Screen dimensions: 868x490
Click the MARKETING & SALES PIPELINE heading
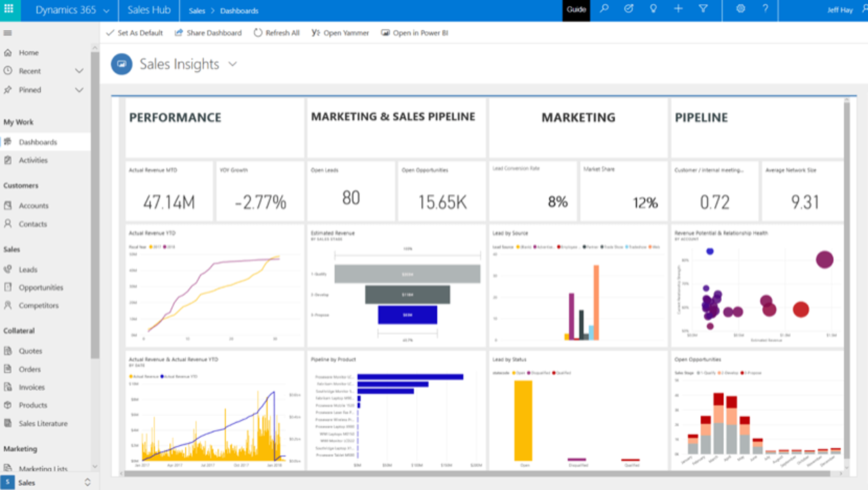pos(393,117)
